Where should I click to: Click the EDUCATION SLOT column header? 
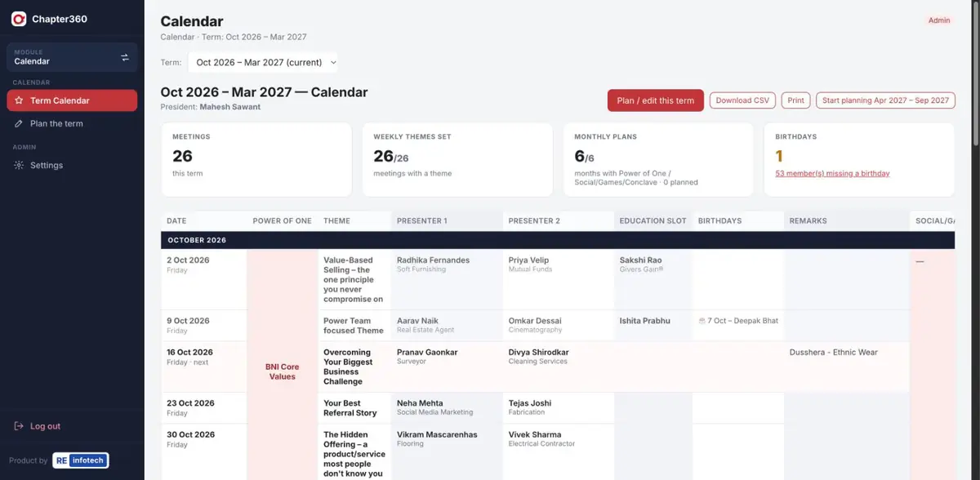click(x=653, y=221)
